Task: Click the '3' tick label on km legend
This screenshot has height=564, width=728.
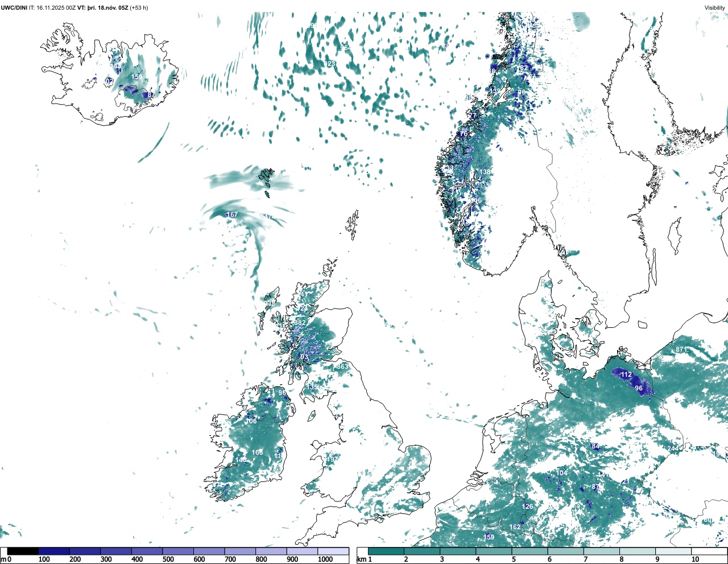Action: pyautogui.click(x=442, y=559)
